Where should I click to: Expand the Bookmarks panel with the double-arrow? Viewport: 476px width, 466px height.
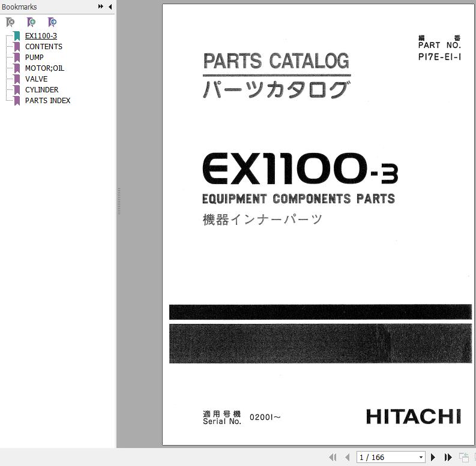pyautogui.click(x=100, y=7)
